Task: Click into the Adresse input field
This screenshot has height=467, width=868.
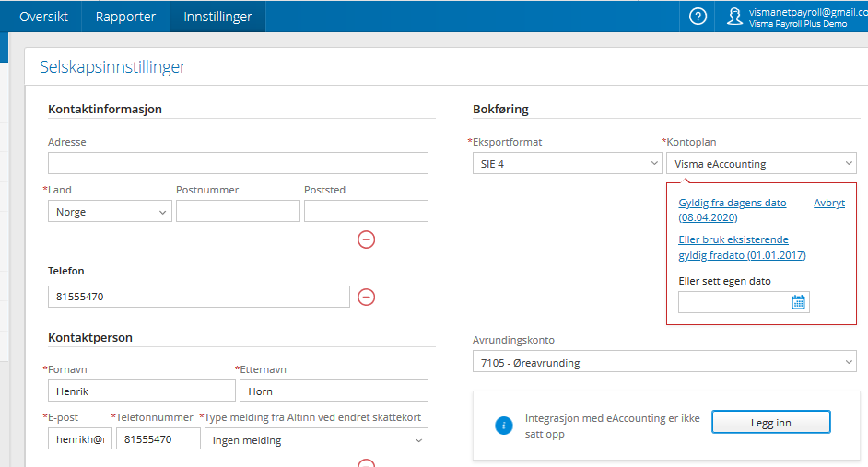Action: (238, 163)
